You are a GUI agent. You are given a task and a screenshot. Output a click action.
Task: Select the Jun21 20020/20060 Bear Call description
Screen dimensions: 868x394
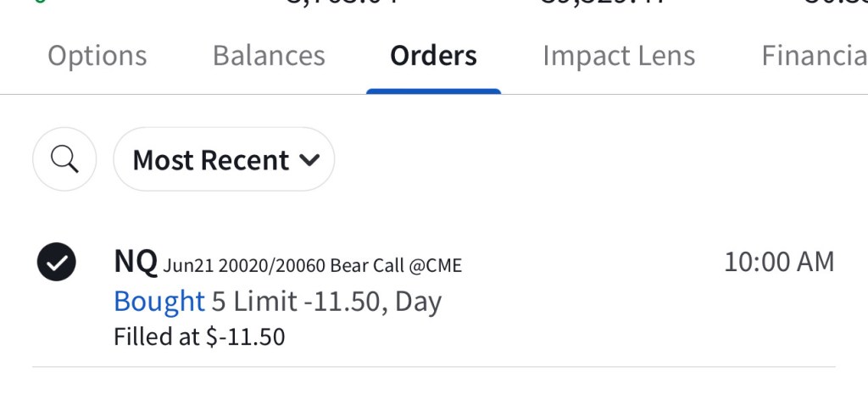click(313, 265)
